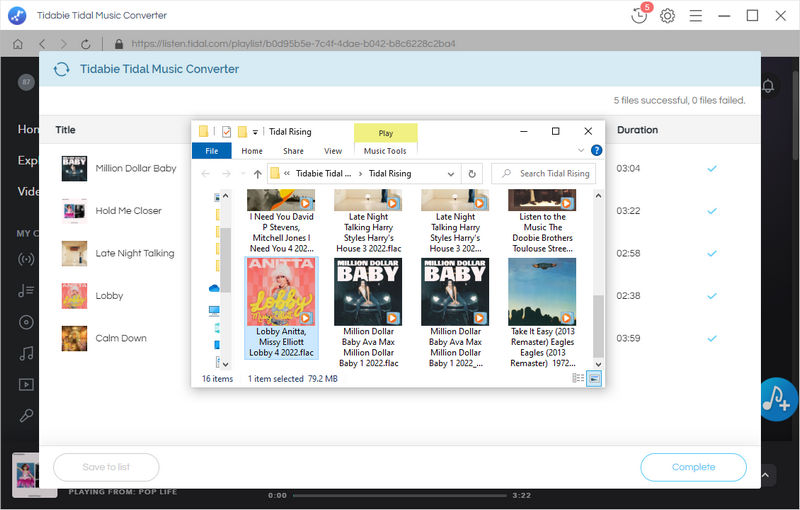
Task: Select Take It Easy Eagles file
Action: (542, 313)
